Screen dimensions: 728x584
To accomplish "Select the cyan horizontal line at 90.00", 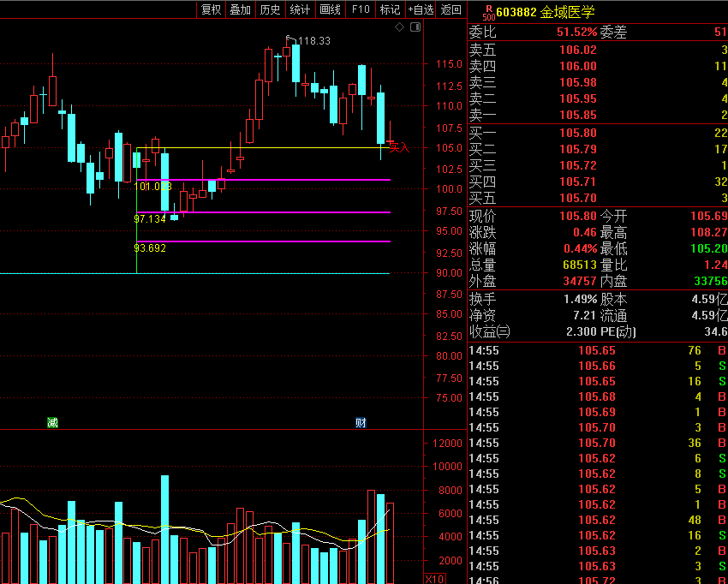I will [195, 273].
